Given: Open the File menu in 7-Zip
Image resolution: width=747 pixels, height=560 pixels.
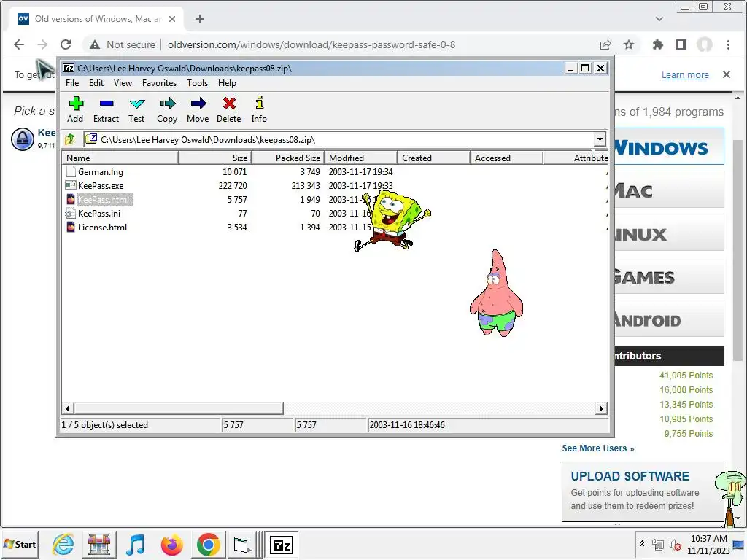Looking at the screenshot, I should point(72,83).
